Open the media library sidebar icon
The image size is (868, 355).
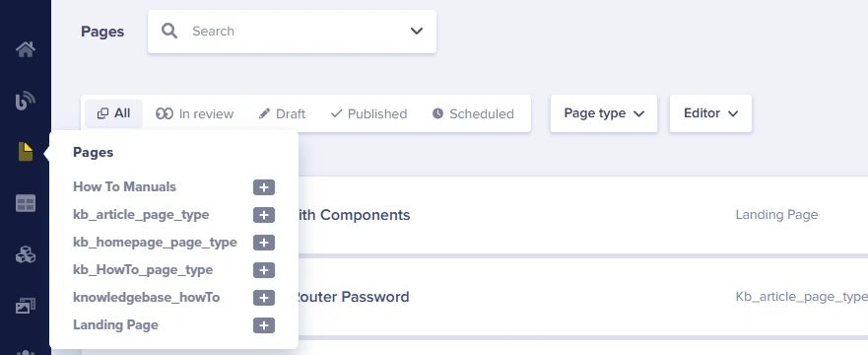(x=26, y=305)
